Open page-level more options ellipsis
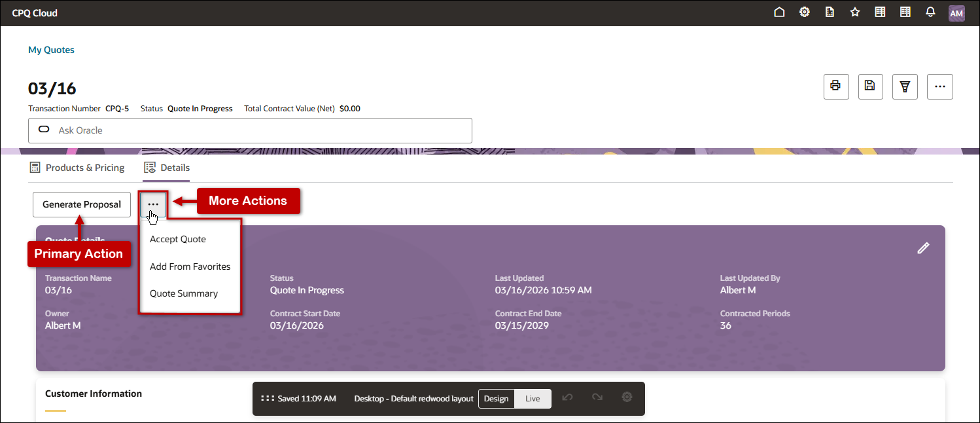 click(939, 86)
